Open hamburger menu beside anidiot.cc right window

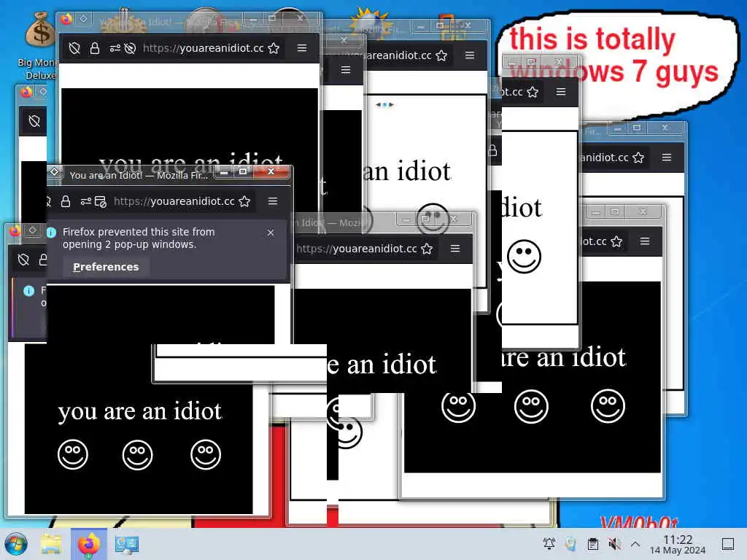point(667,157)
